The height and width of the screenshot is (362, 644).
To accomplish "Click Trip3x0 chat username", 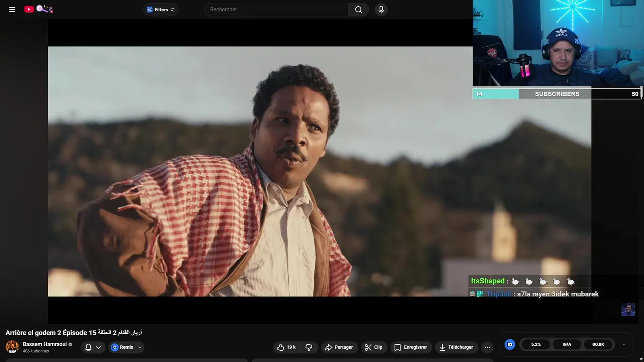I will pos(499,294).
